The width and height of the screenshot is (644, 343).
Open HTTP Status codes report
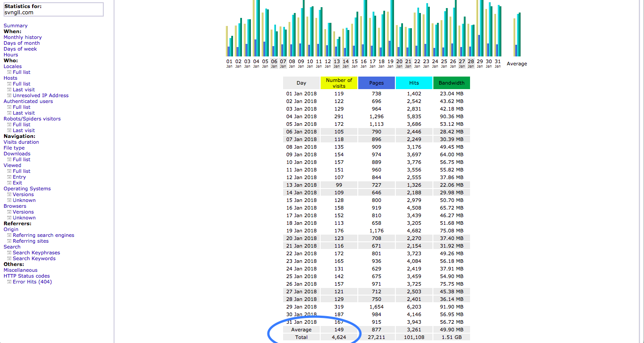click(x=27, y=276)
